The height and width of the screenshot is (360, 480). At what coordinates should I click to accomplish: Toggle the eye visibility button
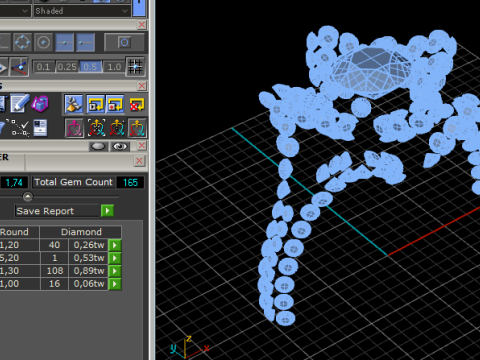click(120, 146)
